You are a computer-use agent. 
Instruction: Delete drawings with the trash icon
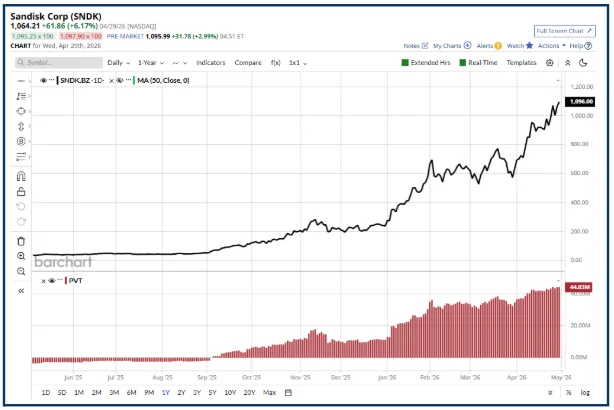21,241
